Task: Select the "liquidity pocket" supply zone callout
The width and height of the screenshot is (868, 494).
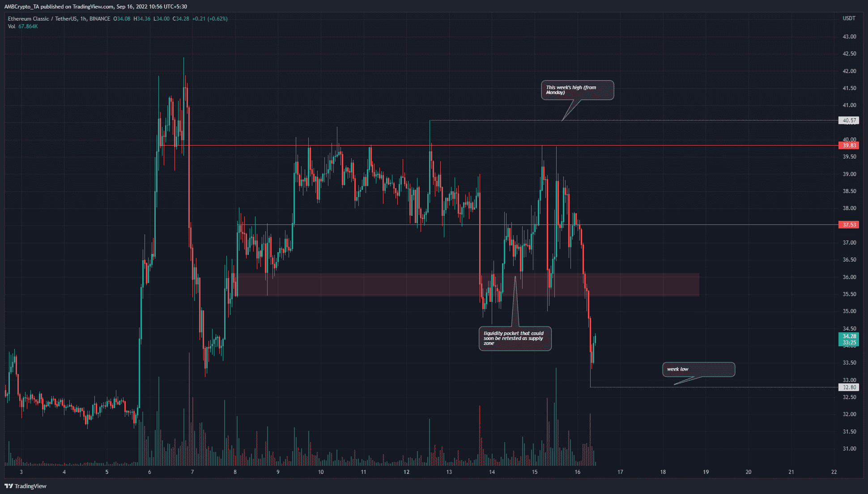Action: 515,338
